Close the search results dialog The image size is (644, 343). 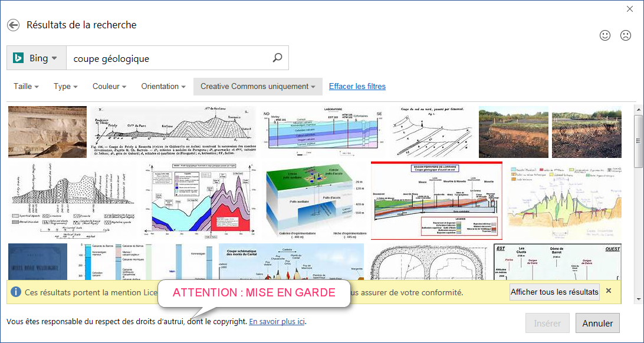(x=630, y=9)
